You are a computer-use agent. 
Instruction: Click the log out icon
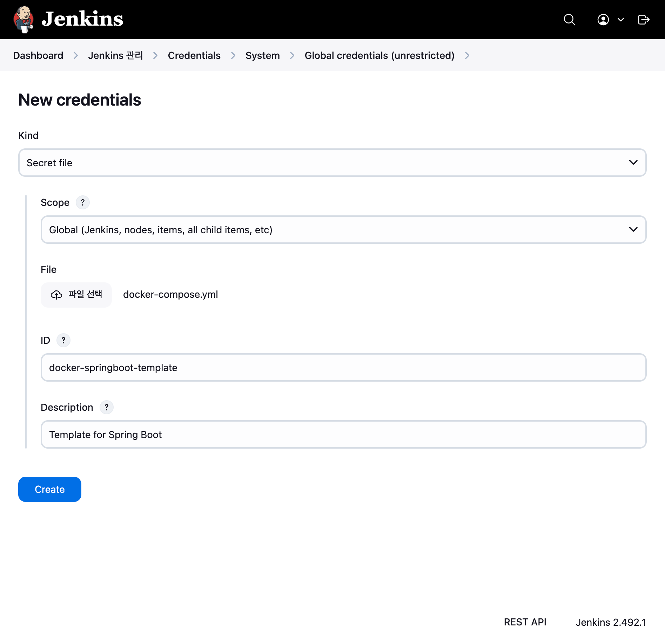(644, 20)
